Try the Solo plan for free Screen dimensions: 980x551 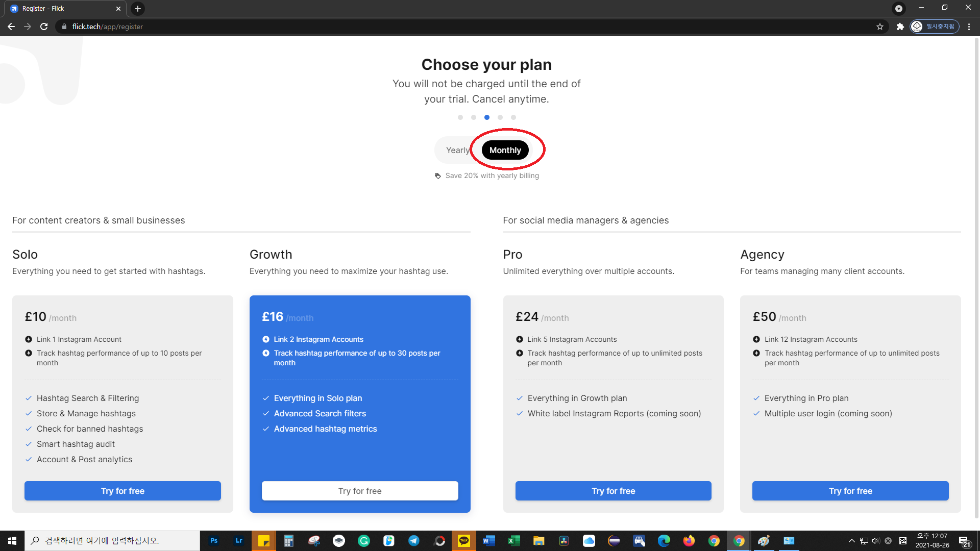coord(122,491)
